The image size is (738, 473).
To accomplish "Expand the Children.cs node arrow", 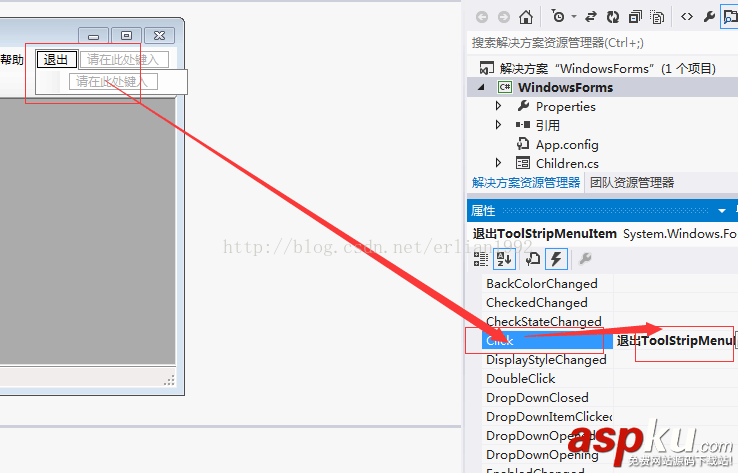I will [x=498, y=163].
